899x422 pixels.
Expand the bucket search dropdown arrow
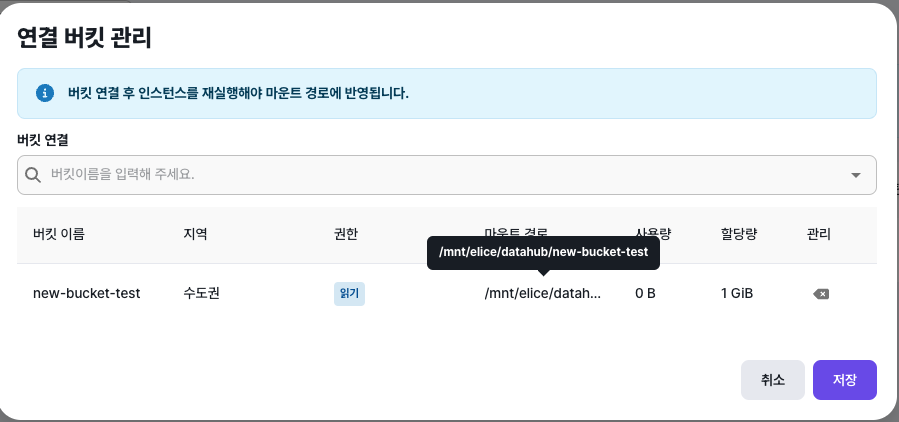855,175
